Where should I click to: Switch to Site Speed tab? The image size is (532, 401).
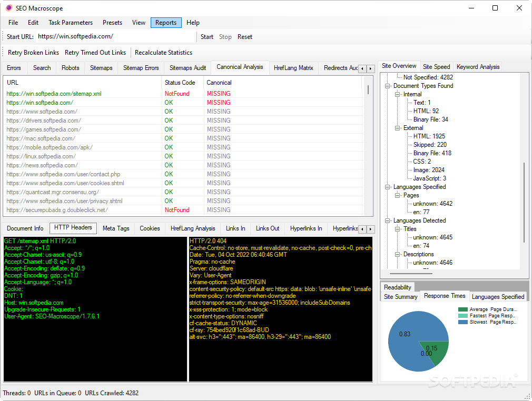436,67
